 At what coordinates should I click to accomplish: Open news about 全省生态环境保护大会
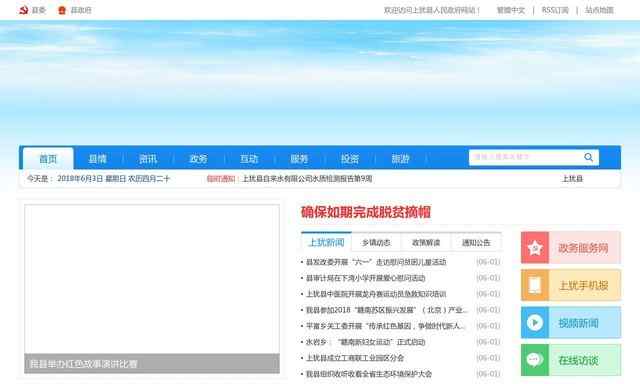369,374
